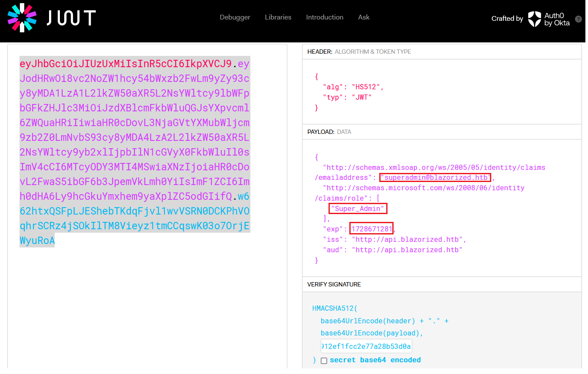Click the Auth0 shield logo
Screen dimensions: 588x374
click(534, 19)
